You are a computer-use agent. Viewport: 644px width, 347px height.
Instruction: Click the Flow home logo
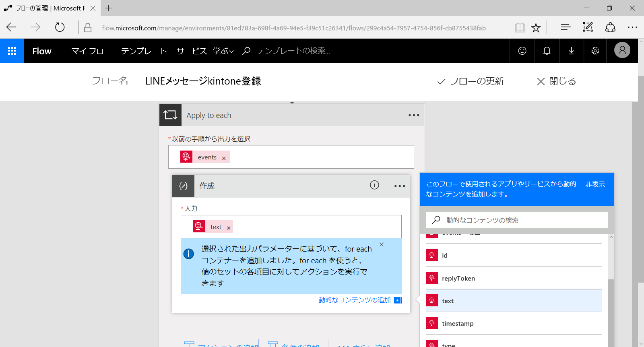[42, 51]
